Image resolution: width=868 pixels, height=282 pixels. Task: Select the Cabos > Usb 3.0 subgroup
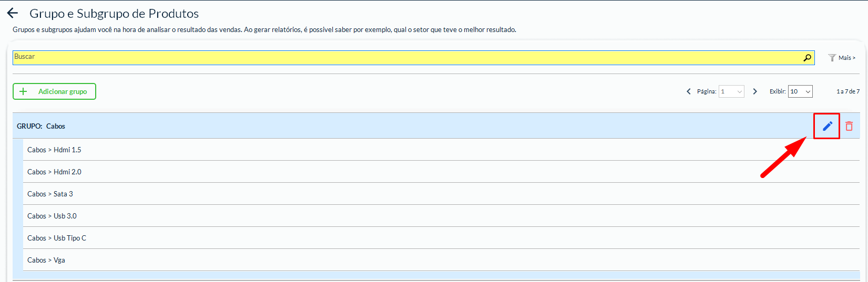click(x=52, y=216)
